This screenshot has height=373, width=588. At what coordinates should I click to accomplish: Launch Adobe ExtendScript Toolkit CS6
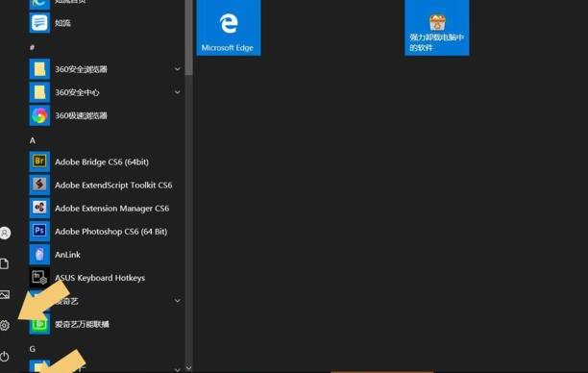click(x=107, y=185)
